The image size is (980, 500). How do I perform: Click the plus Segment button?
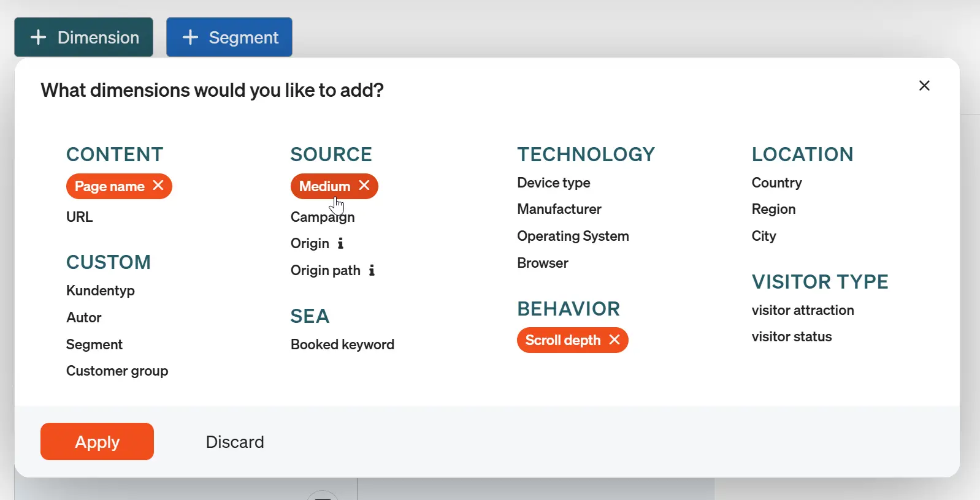[x=229, y=37]
